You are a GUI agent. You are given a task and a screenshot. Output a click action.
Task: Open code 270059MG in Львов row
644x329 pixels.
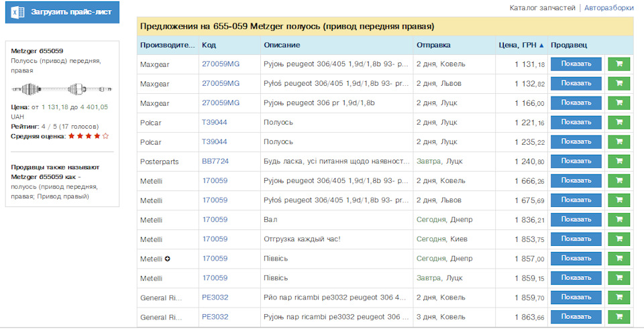click(221, 83)
